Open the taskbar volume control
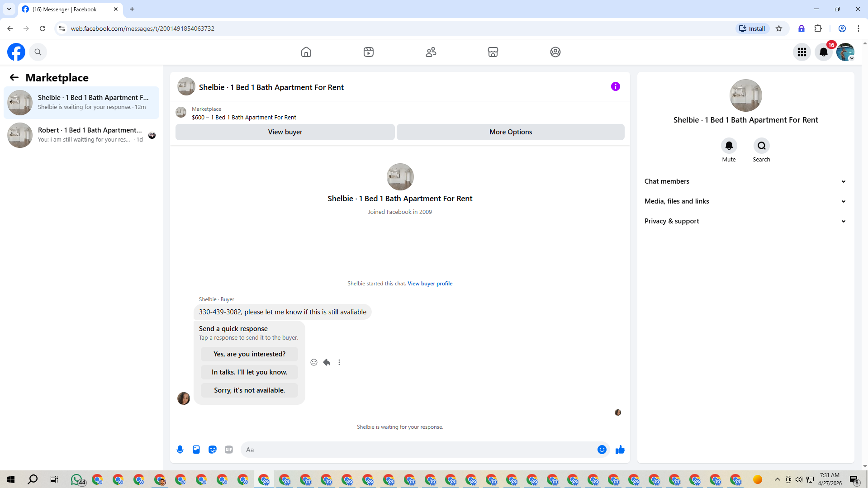The height and width of the screenshot is (488, 868). (x=799, y=479)
